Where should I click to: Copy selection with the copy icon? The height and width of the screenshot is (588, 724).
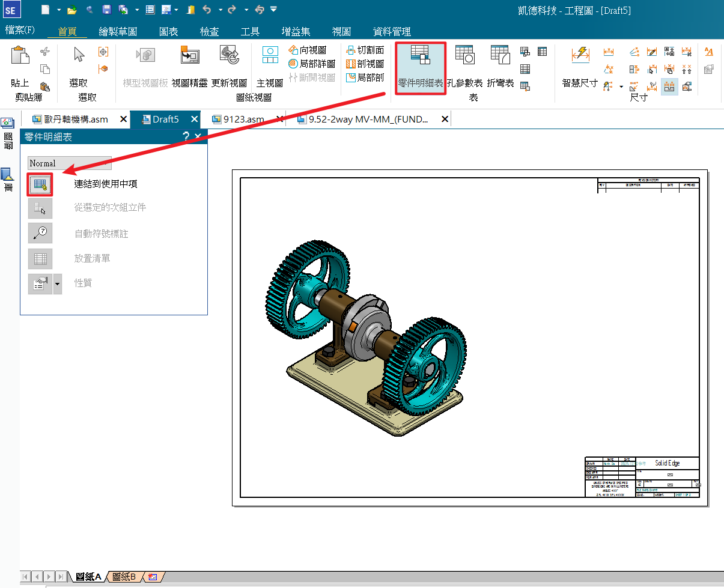(44, 69)
